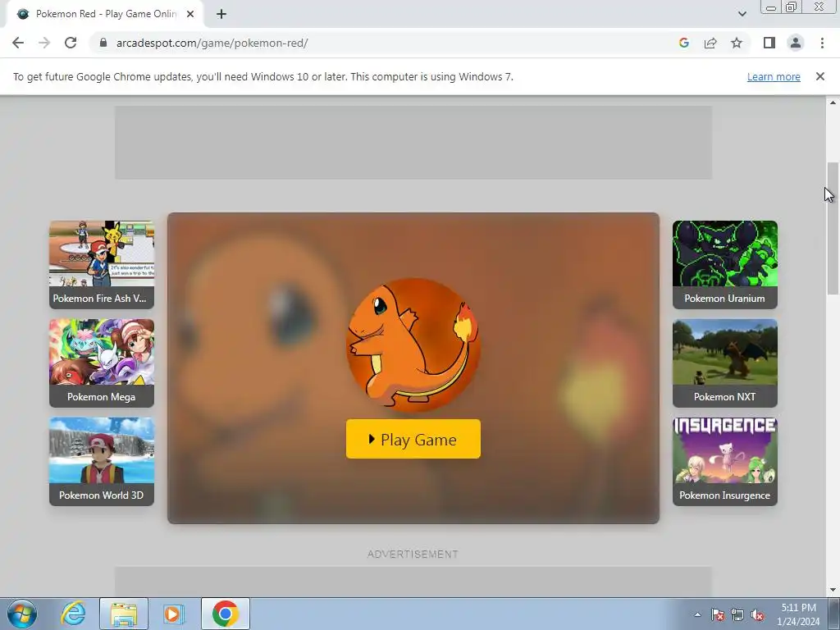Click the page vertical scrollbar thumb
Screen dimensions: 840x630
[833, 228]
